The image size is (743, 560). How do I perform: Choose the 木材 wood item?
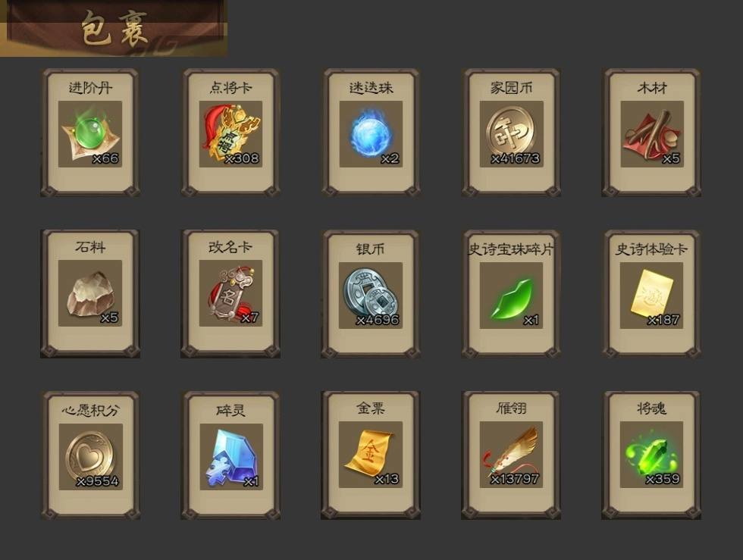(x=651, y=134)
